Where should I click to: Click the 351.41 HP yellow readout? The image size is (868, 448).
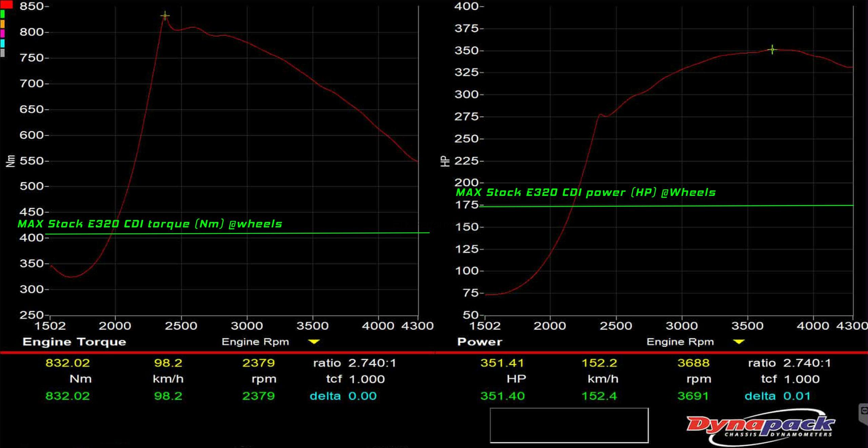coord(502,363)
